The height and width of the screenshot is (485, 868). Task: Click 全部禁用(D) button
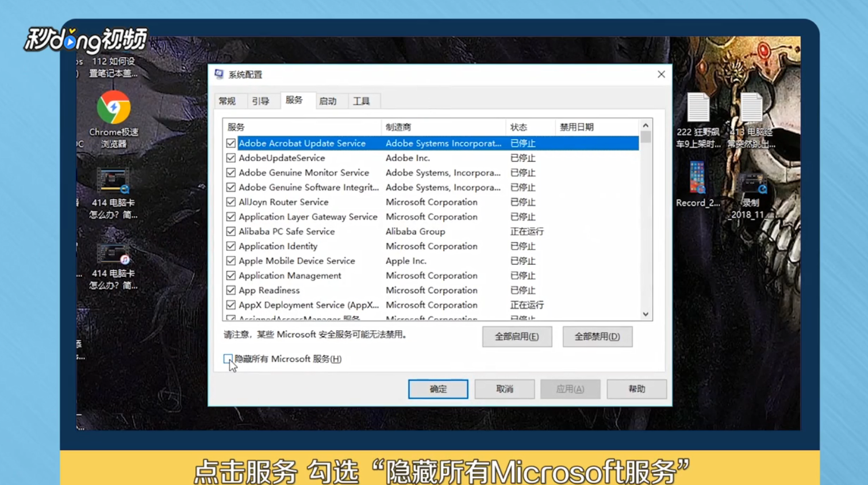click(597, 337)
